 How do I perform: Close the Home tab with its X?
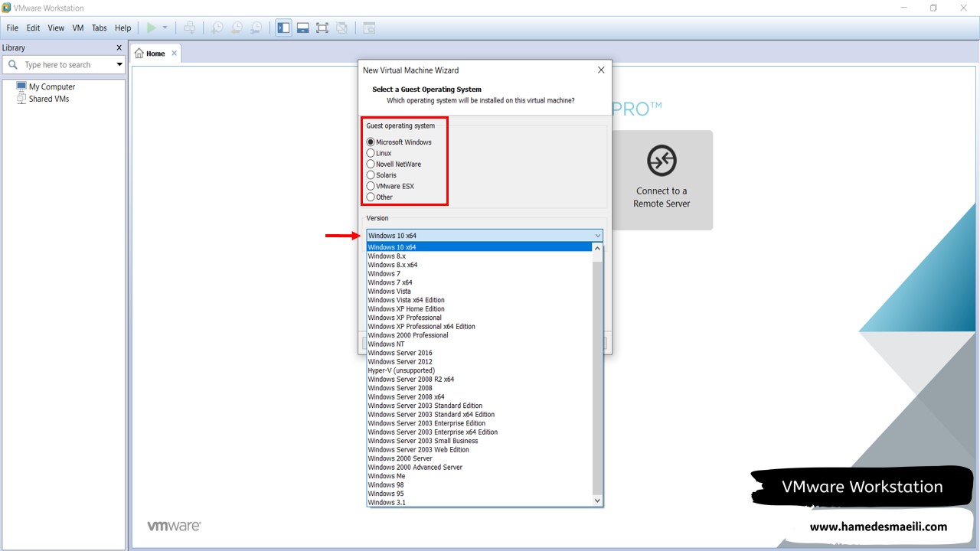(x=174, y=53)
